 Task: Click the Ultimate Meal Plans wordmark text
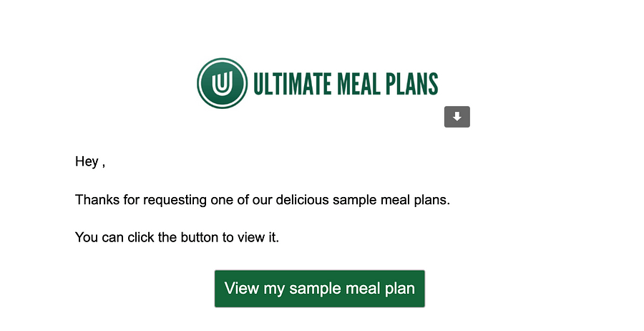point(345,84)
